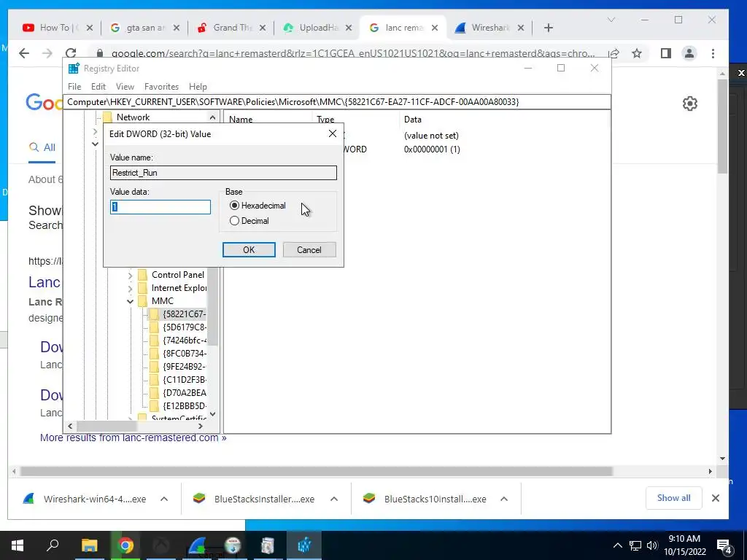747x560 pixels.
Task: Switch to the How To YouTube tab
Action: pyautogui.click(x=57, y=28)
